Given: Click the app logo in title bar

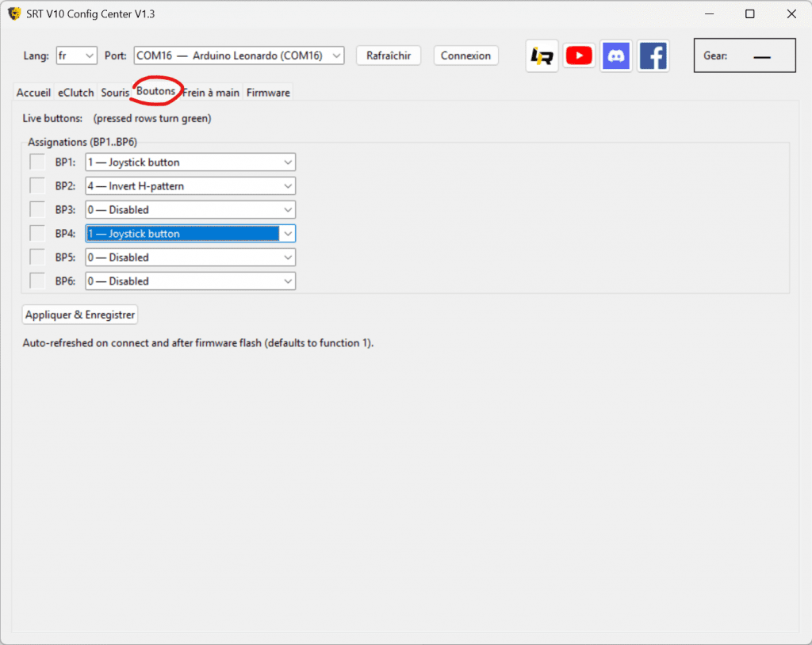Looking at the screenshot, I should [x=13, y=13].
